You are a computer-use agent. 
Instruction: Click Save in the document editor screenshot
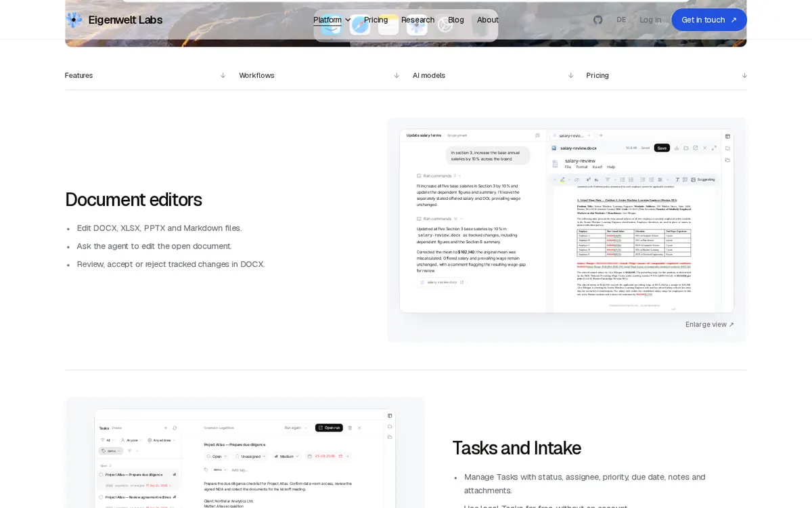click(x=662, y=148)
